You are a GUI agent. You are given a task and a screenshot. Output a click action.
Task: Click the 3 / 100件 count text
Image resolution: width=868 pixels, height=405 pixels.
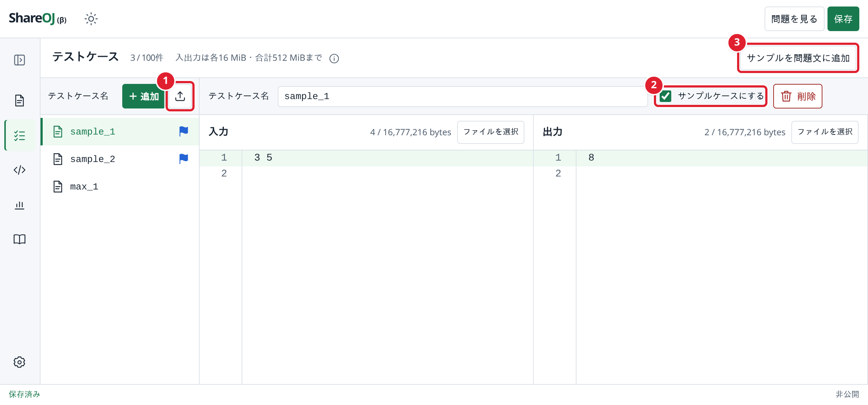[x=147, y=58]
